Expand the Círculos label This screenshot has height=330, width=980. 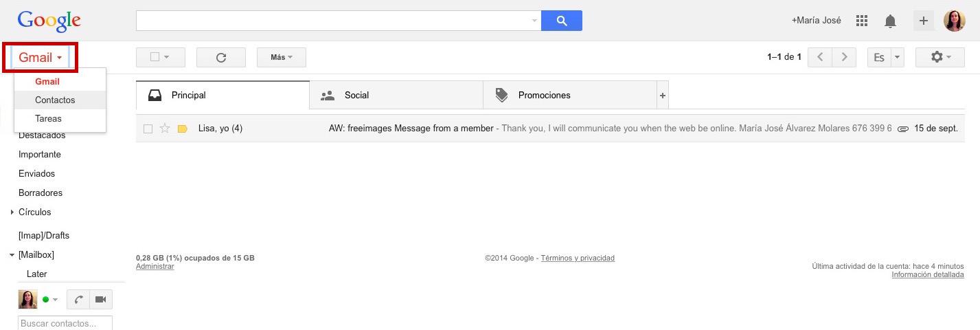point(12,212)
